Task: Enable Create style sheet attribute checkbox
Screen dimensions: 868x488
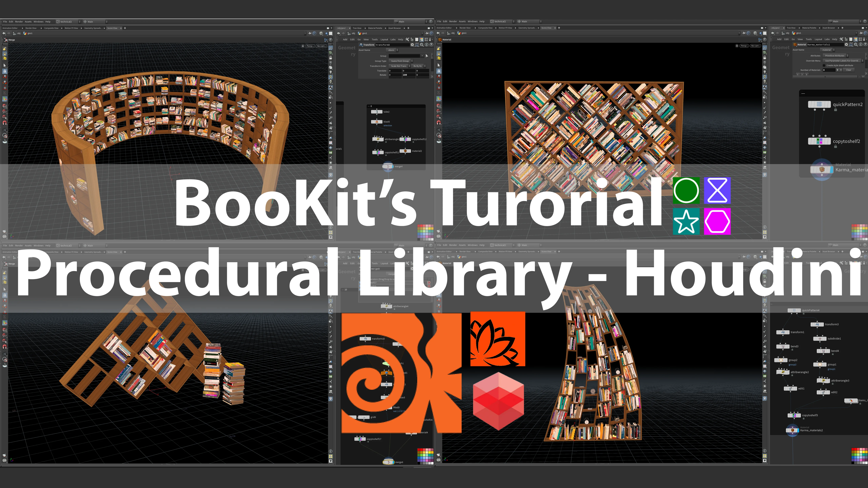Action: pyautogui.click(x=824, y=65)
